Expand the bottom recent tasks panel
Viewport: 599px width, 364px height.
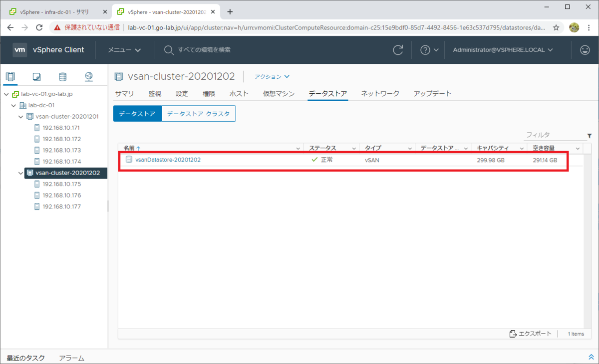tap(592, 358)
